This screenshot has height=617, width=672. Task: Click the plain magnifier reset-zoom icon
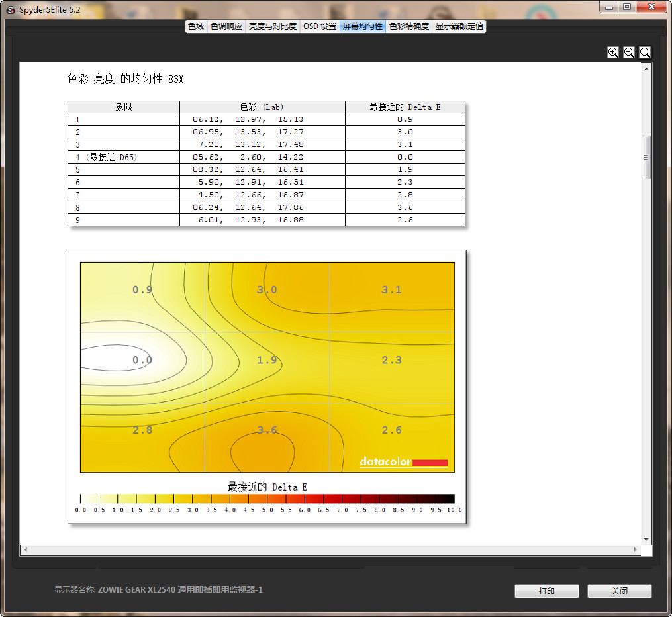point(645,52)
